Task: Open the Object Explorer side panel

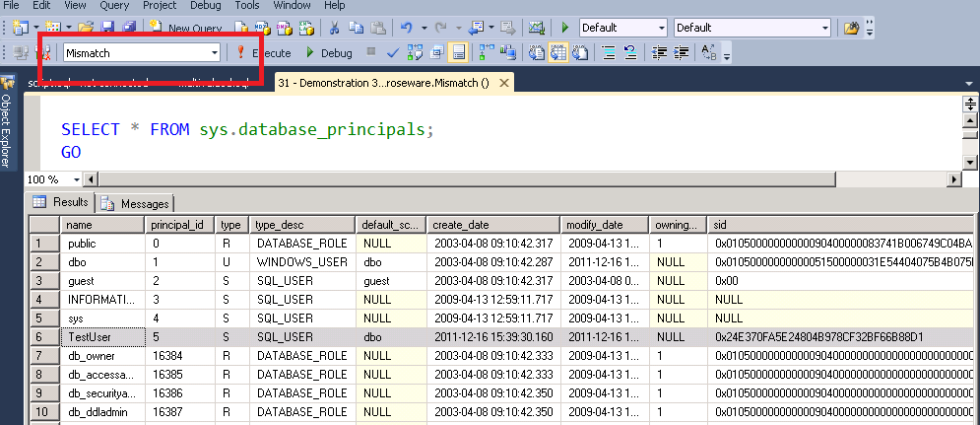Action: (7, 128)
